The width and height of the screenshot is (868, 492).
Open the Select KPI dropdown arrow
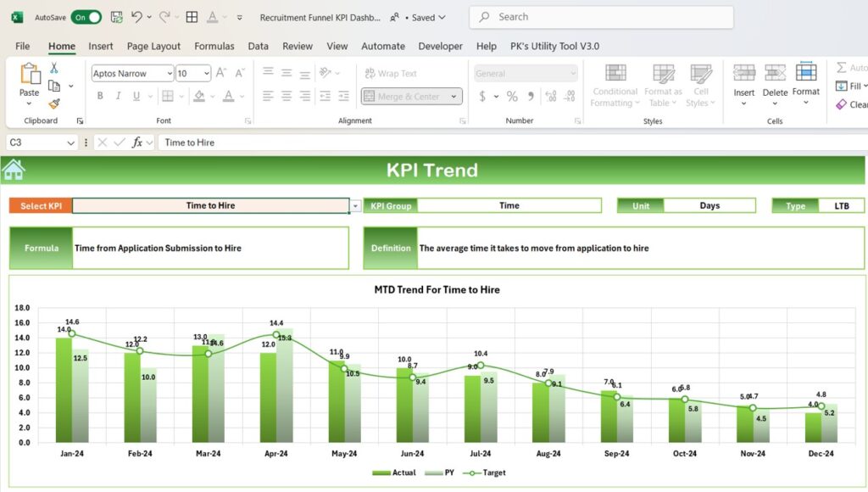click(355, 206)
